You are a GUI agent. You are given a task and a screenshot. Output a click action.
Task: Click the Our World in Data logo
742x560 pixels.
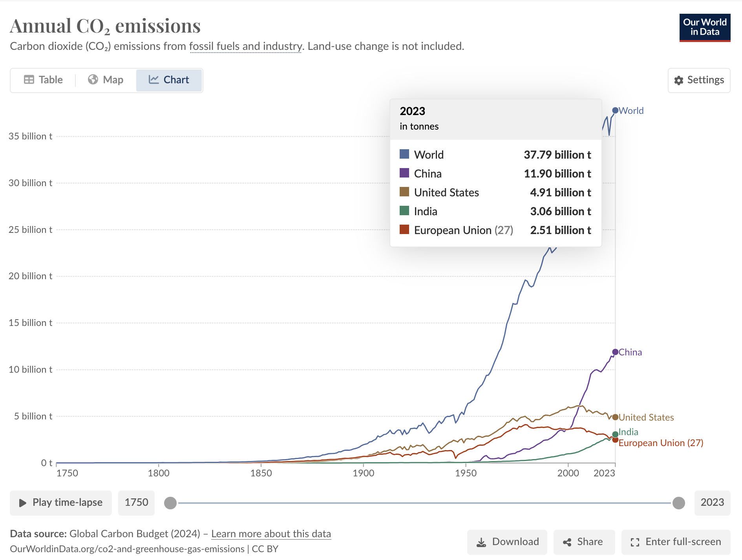tap(705, 27)
